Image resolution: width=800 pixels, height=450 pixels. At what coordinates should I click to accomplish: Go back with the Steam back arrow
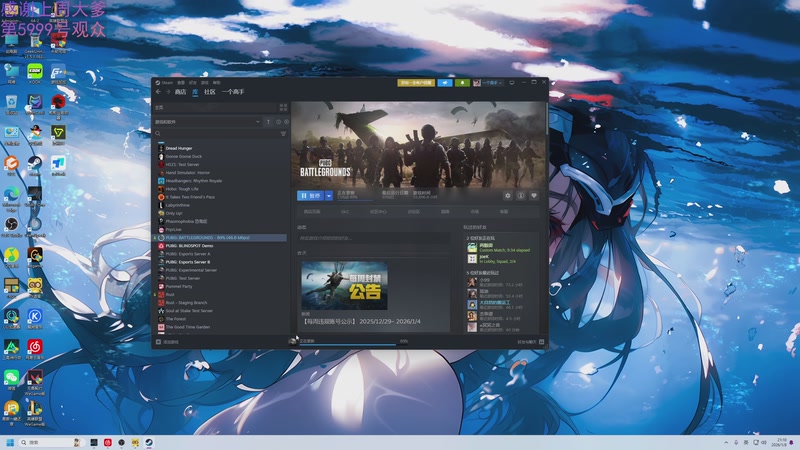click(158, 92)
